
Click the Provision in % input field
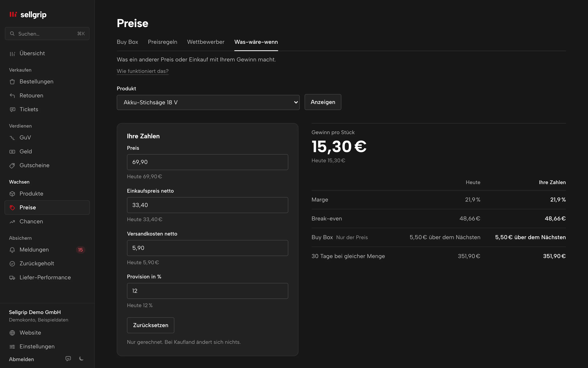coord(207,291)
